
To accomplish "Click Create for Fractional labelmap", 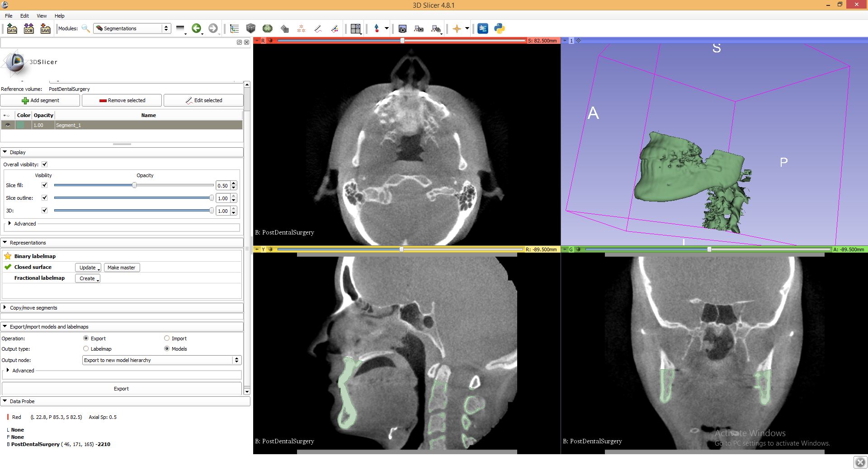I will point(87,278).
